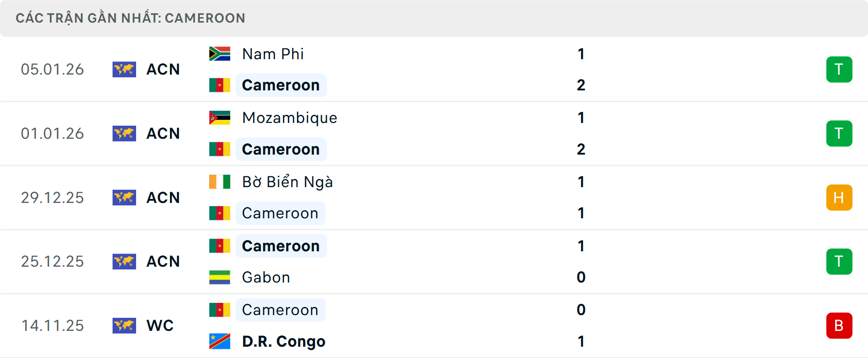The width and height of the screenshot is (868, 358).
Task: Click the Cameroon flag beside the 25.12.25 match
Action: [x=219, y=246]
